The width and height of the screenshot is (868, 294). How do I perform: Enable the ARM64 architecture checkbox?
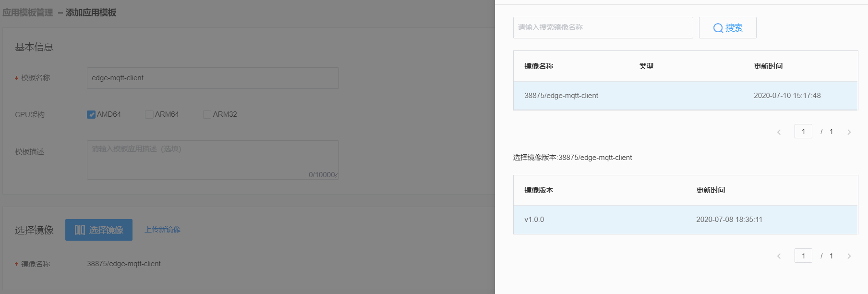[x=149, y=114]
